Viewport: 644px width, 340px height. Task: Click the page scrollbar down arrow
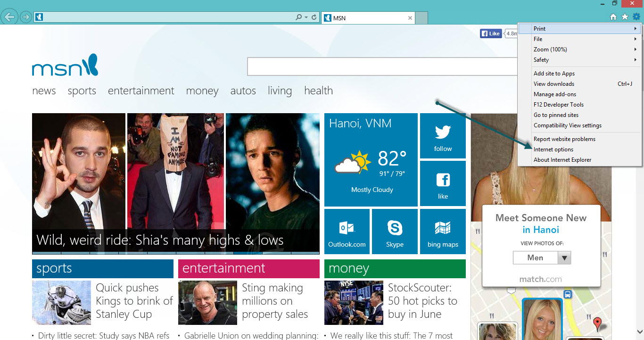click(640, 332)
